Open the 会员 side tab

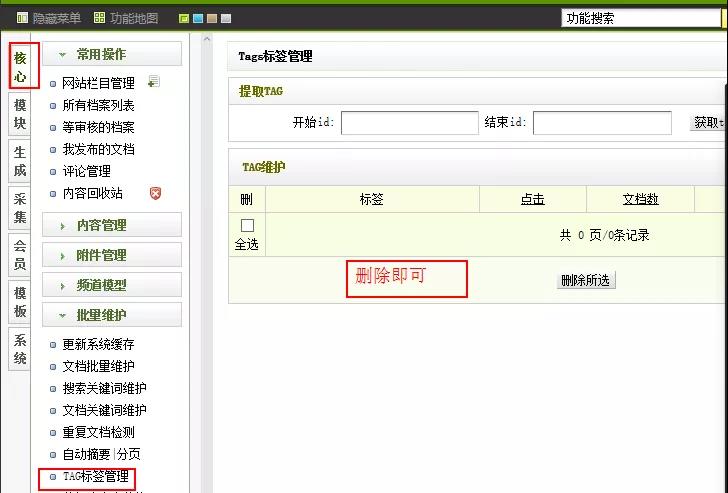20,255
